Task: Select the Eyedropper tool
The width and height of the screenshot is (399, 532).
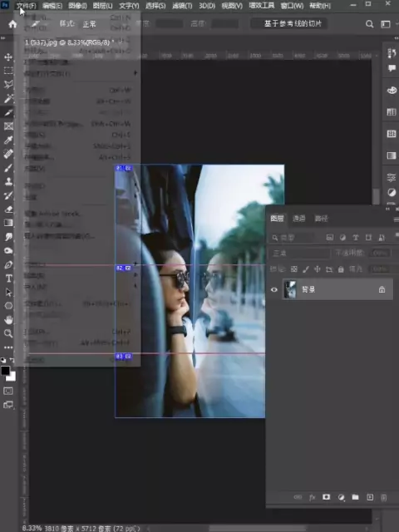Action: 8,140
